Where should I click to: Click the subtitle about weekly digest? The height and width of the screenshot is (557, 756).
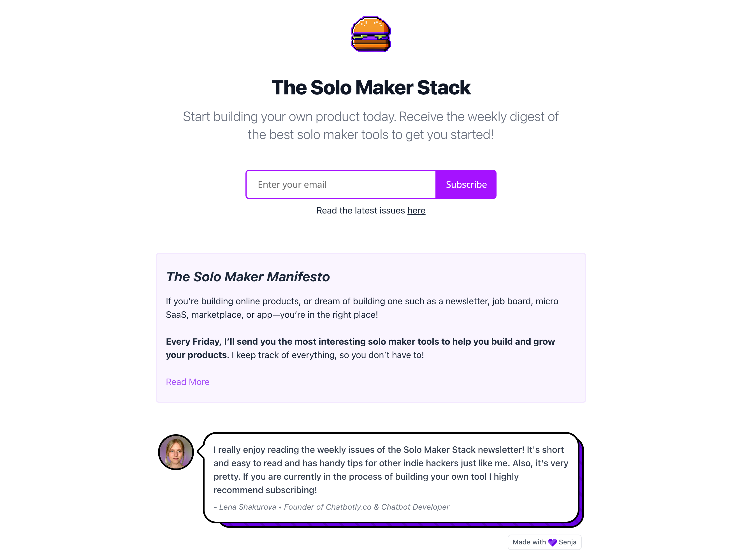pyautogui.click(x=371, y=125)
